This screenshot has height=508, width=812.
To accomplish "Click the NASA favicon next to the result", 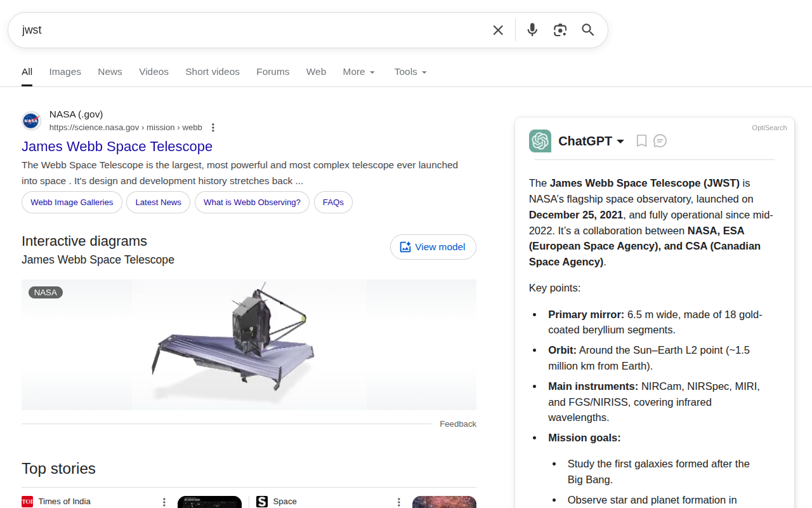I will [30, 120].
